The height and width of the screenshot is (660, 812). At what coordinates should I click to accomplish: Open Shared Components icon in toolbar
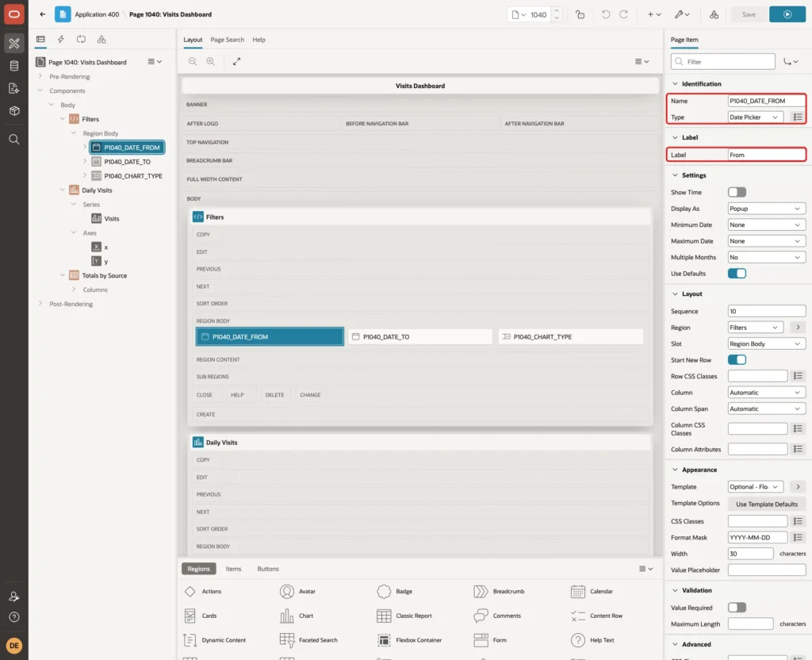click(714, 14)
